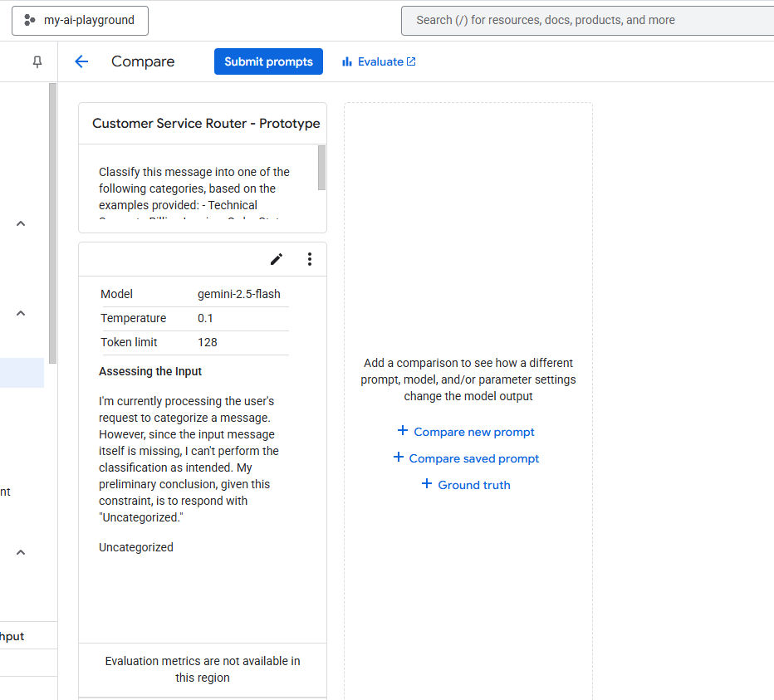The width and height of the screenshot is (774, 700).
Task: Collapse the lowest sidebar chevron section
Action: pyautogui.click(x=21, y=552)
